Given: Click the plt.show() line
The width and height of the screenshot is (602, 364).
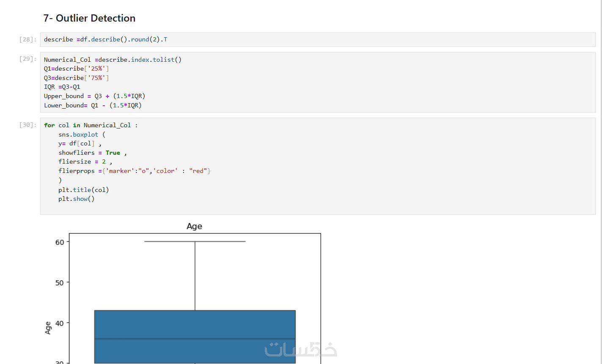Looking at the screenshot, I should coord(76,199).
